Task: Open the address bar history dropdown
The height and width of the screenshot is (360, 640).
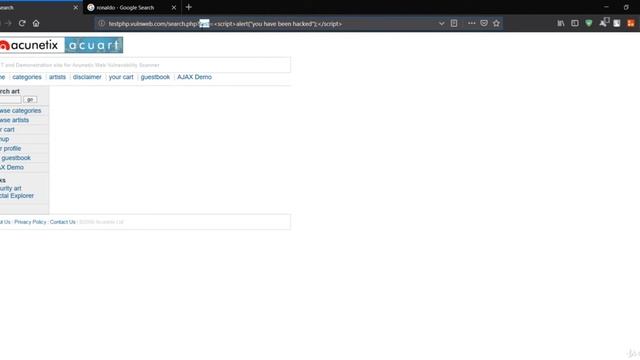Action: coord(441,23)
